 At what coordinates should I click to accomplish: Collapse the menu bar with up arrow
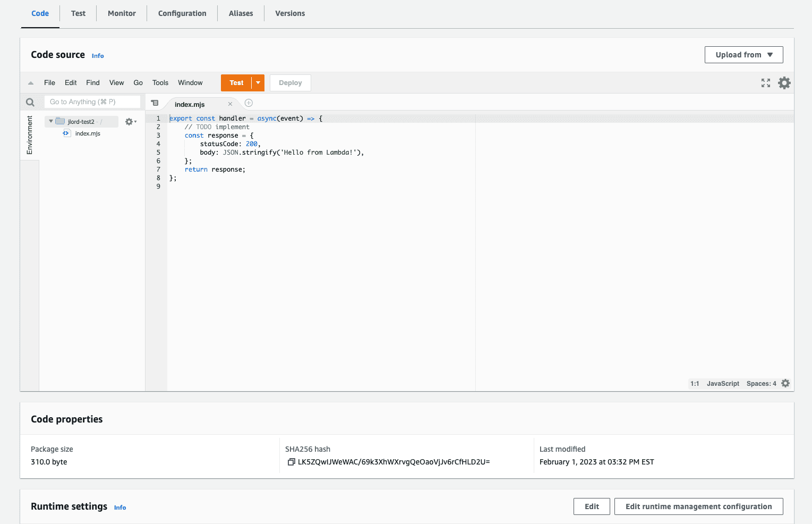31,83
